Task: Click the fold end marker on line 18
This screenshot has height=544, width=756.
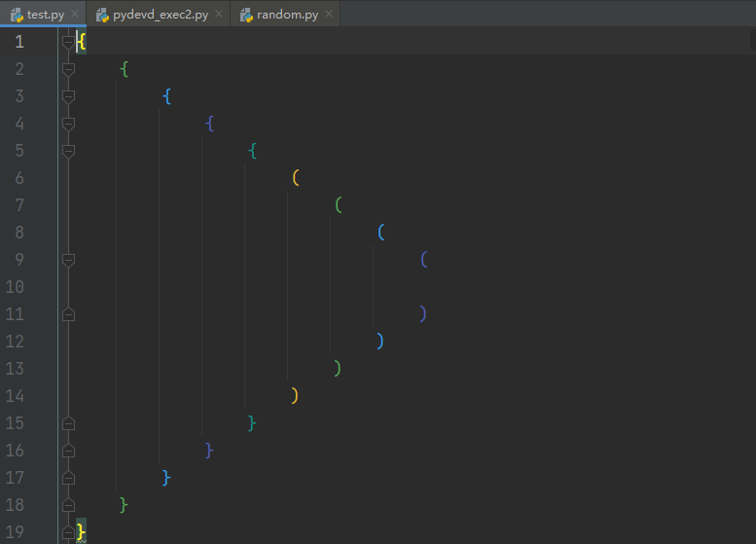Action: pyautogui.click(x=68, y=505)
